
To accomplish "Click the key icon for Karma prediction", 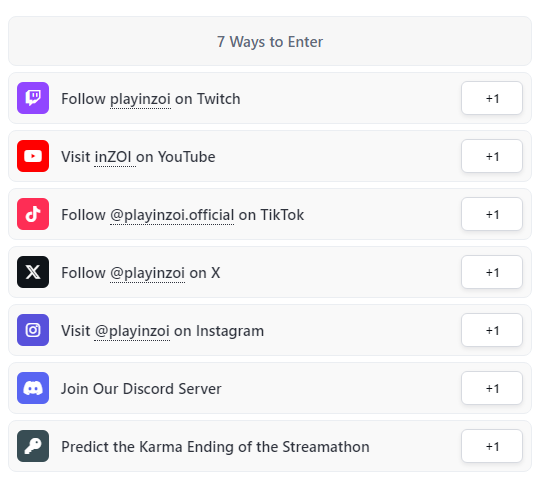I will (x=33, y=446).
